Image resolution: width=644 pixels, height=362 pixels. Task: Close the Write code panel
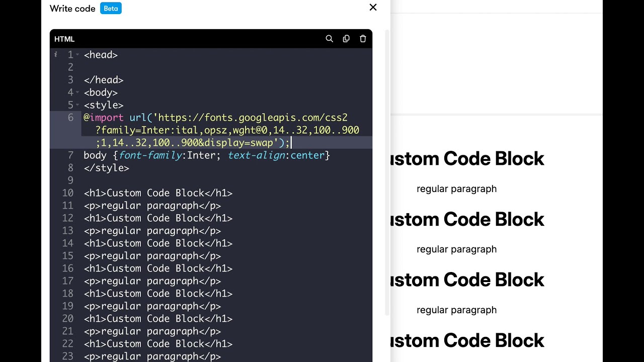[373, 8]
